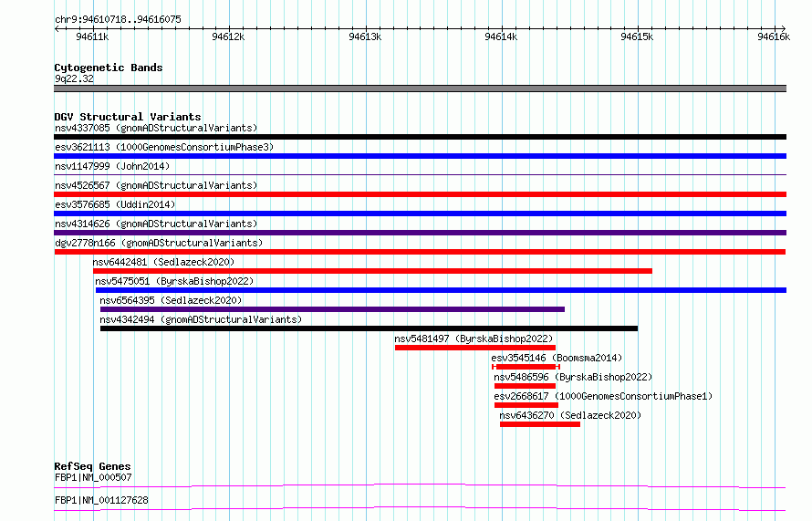Open nsv5475051 ByrskaBishop2022 label
The image size is (812, 521).
click(174, 281)
